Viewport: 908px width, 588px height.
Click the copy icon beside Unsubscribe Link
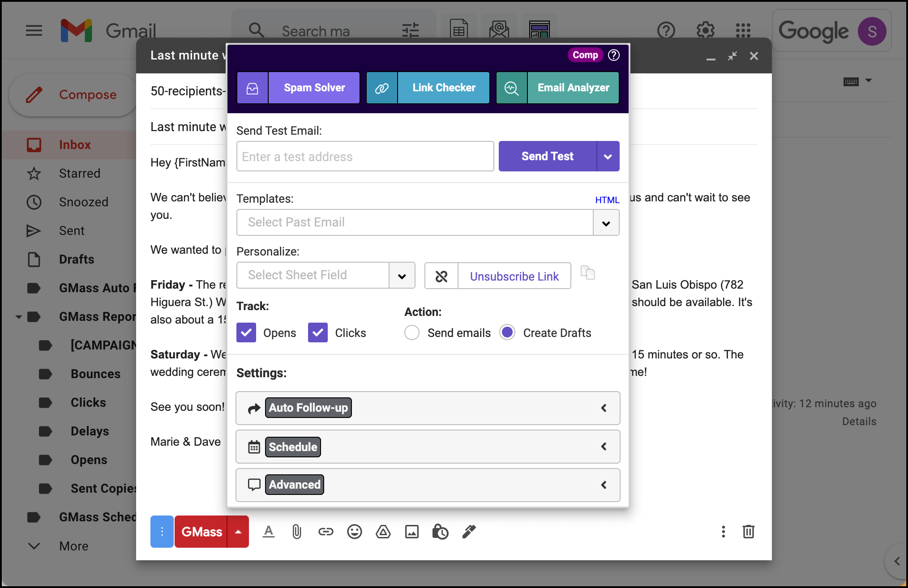[x=588, y=273]
